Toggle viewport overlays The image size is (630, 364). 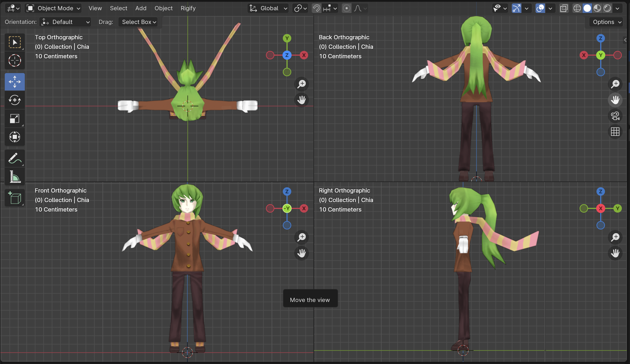[540, 8]
